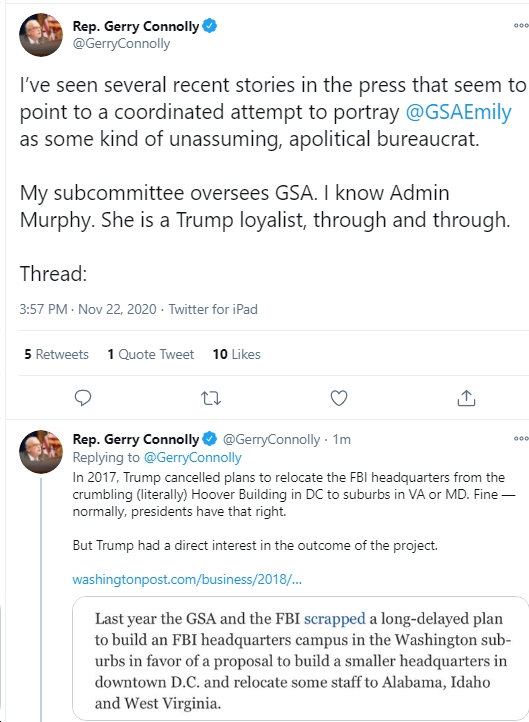The width and height of the screenshot is (529, 722).
Task: Open @GerryConnolly in the Replying to line
Action: pos(192,457)
